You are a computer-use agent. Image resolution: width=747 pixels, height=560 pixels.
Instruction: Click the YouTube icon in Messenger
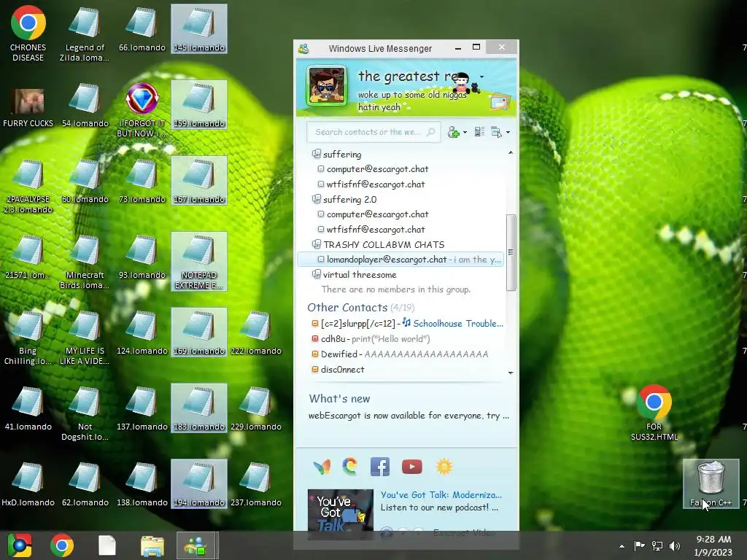[412, 467]
